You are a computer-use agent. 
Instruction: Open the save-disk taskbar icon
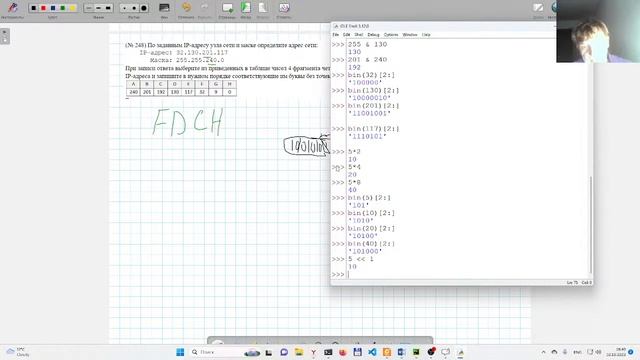[x=358, y=352]
